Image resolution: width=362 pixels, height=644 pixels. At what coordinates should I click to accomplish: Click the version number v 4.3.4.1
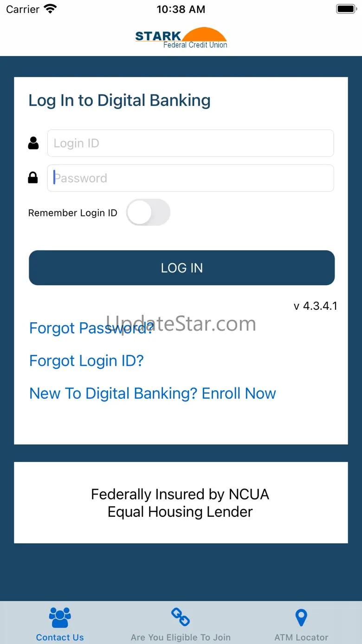pos(316,306)
